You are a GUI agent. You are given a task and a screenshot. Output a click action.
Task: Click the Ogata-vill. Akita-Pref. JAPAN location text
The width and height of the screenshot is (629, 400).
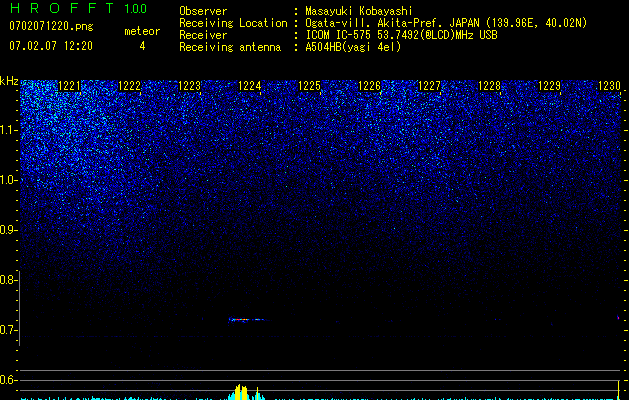click(446, 23)
